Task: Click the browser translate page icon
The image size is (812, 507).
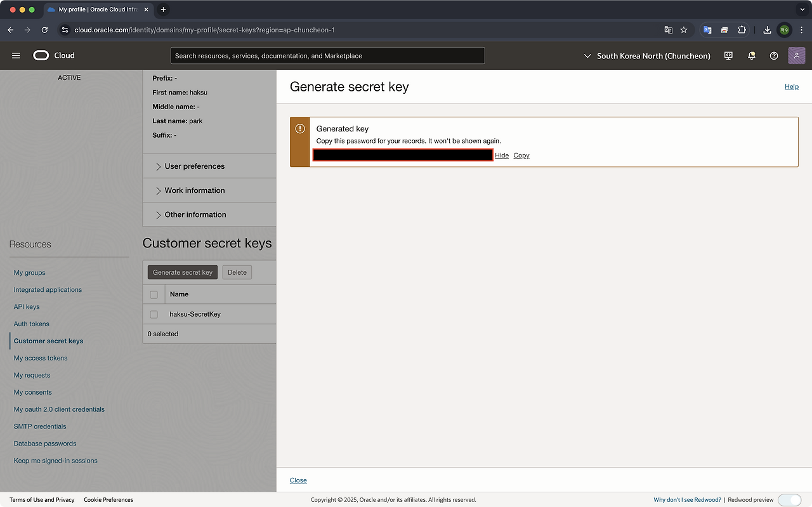Action: [668, 30]
